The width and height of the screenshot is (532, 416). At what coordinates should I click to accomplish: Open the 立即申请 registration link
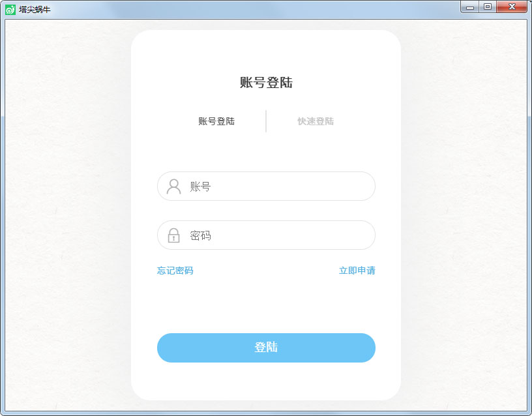tap(357, 271)
